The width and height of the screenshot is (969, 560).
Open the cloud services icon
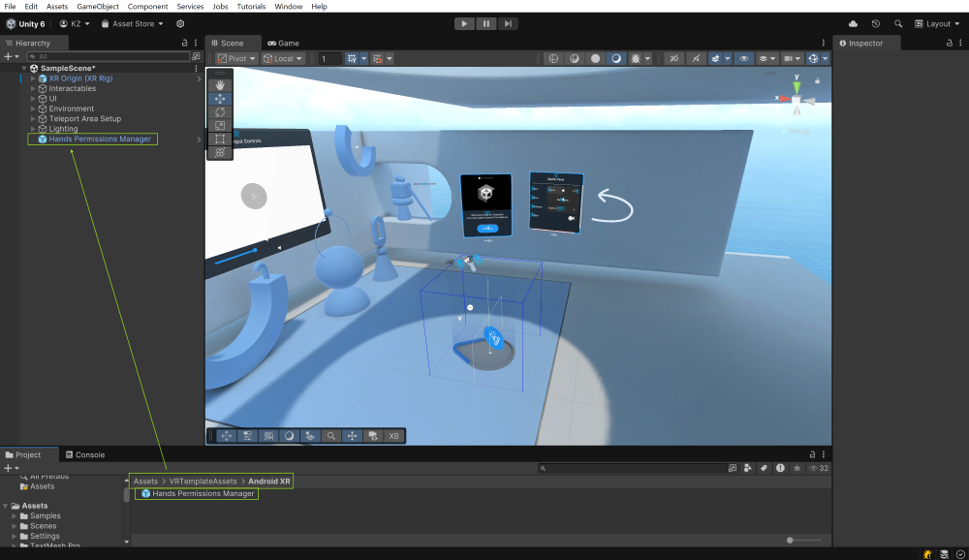(x=853, y=23)
